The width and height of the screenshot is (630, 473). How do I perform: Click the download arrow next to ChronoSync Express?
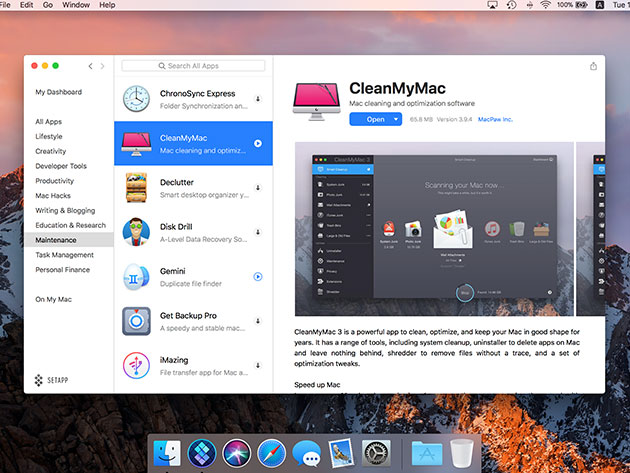click(x=258, y=99)
